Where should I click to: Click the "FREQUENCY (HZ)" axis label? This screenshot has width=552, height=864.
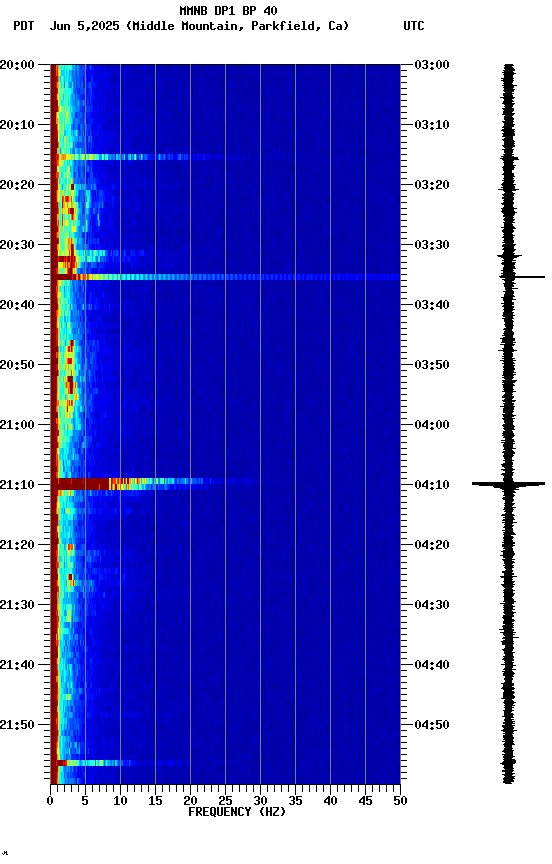pyautogui.click(x=237, y=812)
